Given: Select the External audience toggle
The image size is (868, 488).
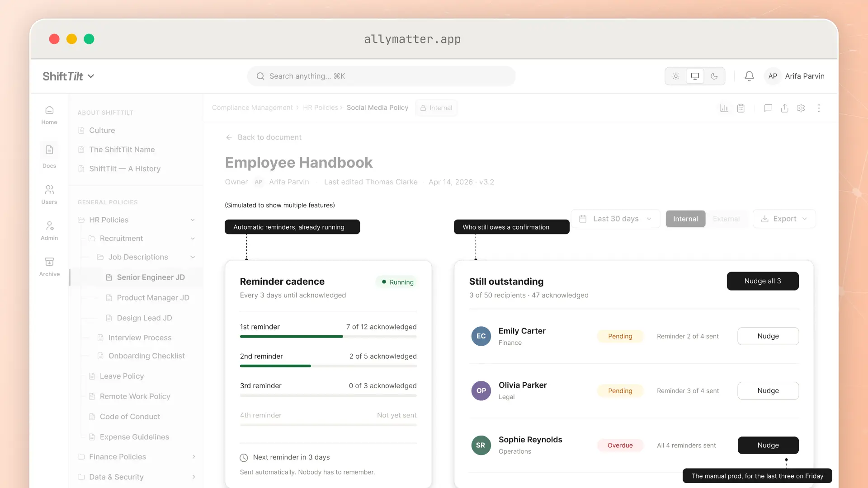Looking at the screenshot, I should coord(726,219).
